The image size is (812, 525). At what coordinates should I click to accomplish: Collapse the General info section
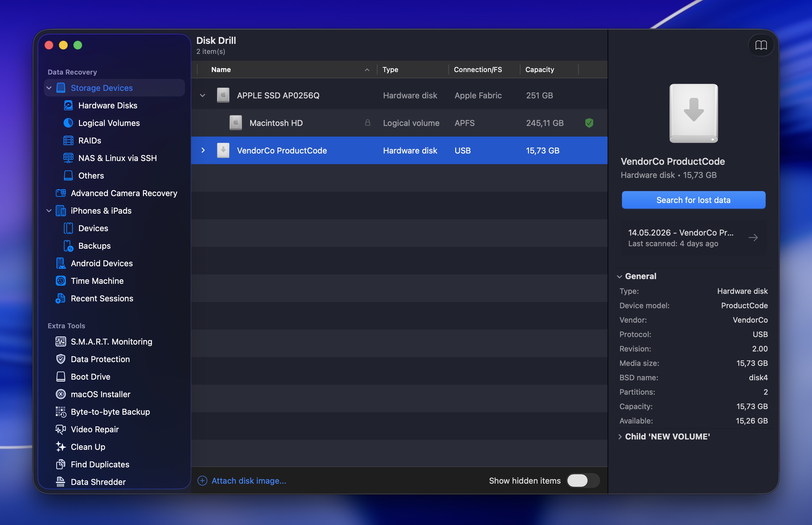point(620,277)
